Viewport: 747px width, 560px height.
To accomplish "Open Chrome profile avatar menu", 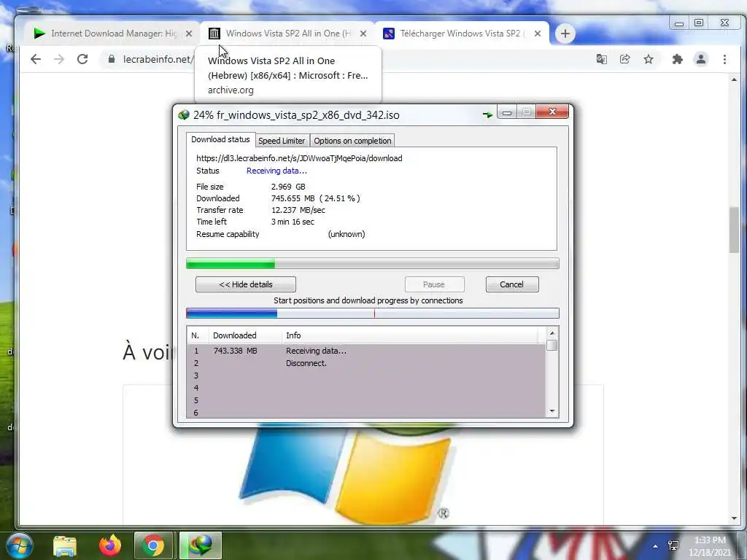I will point(701,59).
